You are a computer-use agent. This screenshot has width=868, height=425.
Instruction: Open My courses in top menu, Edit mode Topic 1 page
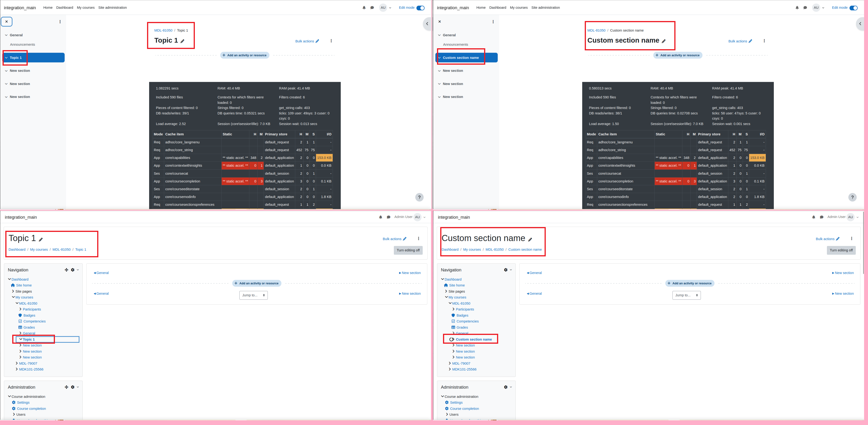[x=86, y=8]
